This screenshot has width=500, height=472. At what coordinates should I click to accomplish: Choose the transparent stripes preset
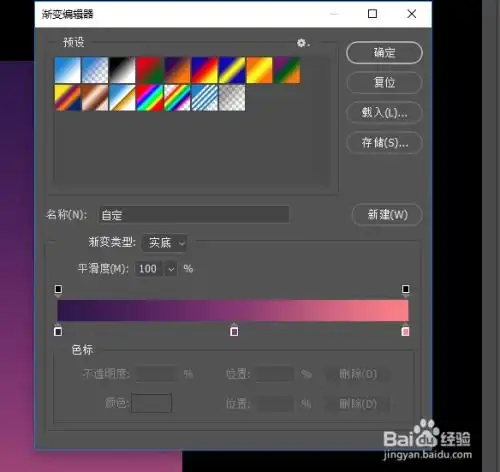pos(204,97)
